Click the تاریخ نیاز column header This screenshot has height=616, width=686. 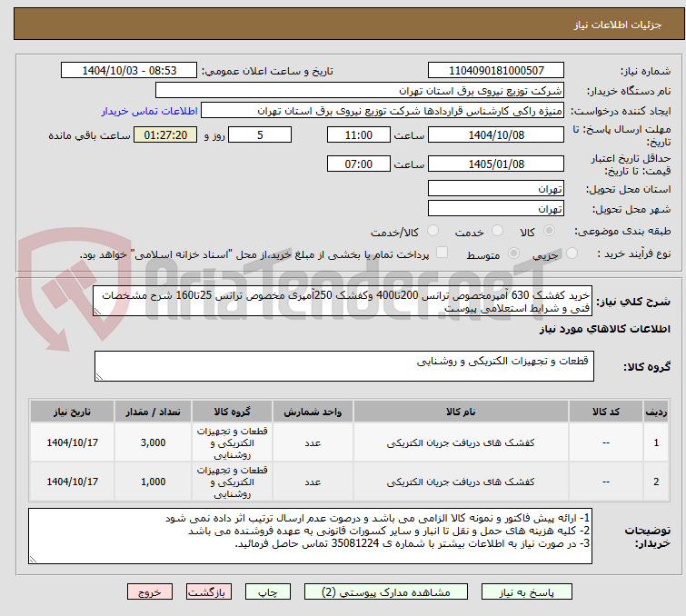point(72,412)
